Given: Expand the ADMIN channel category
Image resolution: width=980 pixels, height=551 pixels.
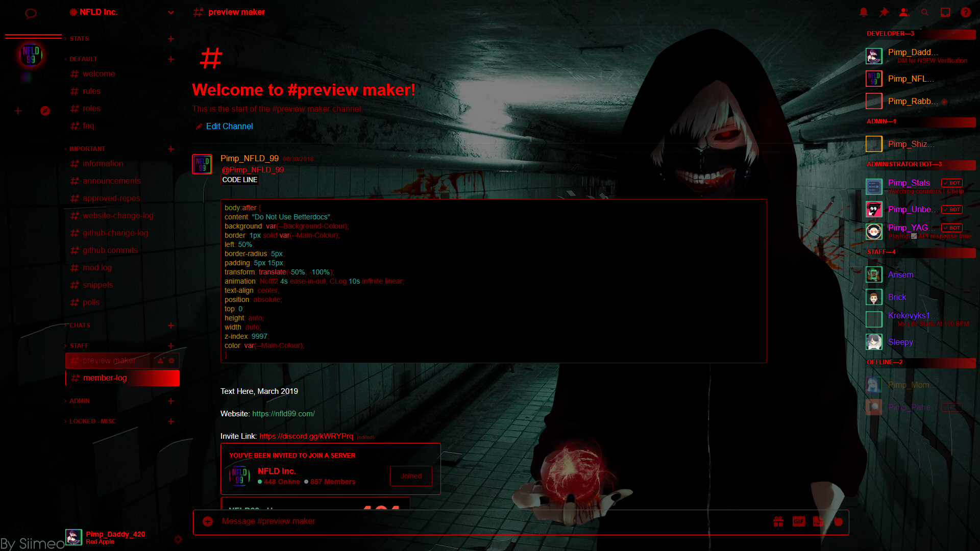Looking at the screenshot, I should click(x=80, y=400).
